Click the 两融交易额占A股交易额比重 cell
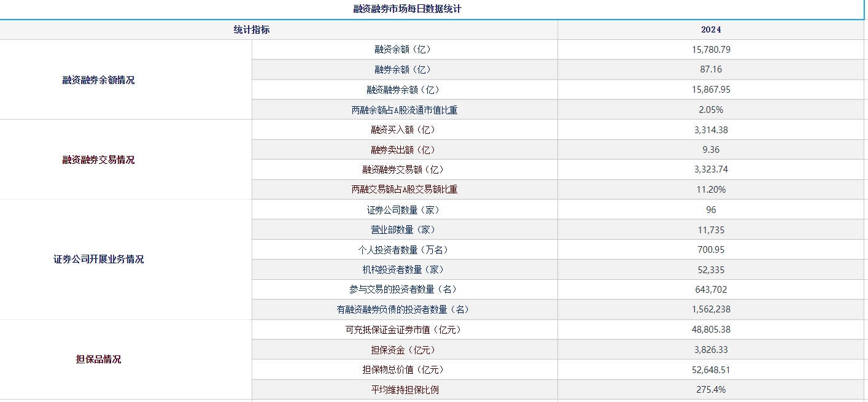 405,190
